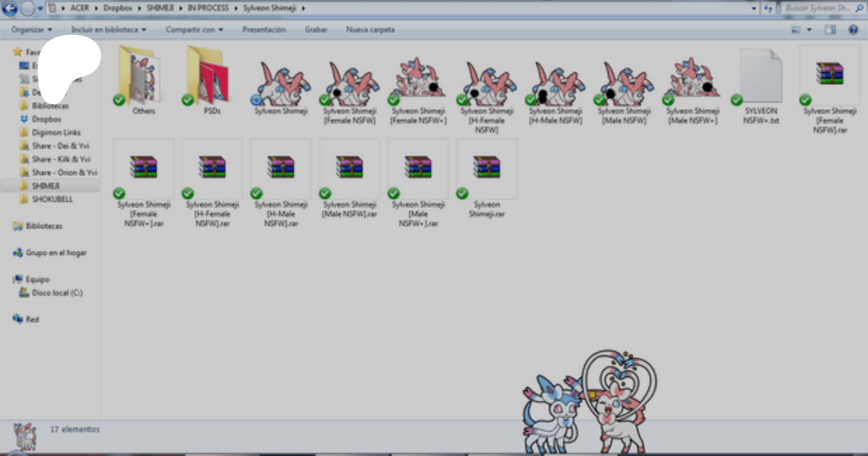Viewport: 868px width, 456px height.
Task: Open the recent locations history dropdown
Action: [x=41, y=8]
